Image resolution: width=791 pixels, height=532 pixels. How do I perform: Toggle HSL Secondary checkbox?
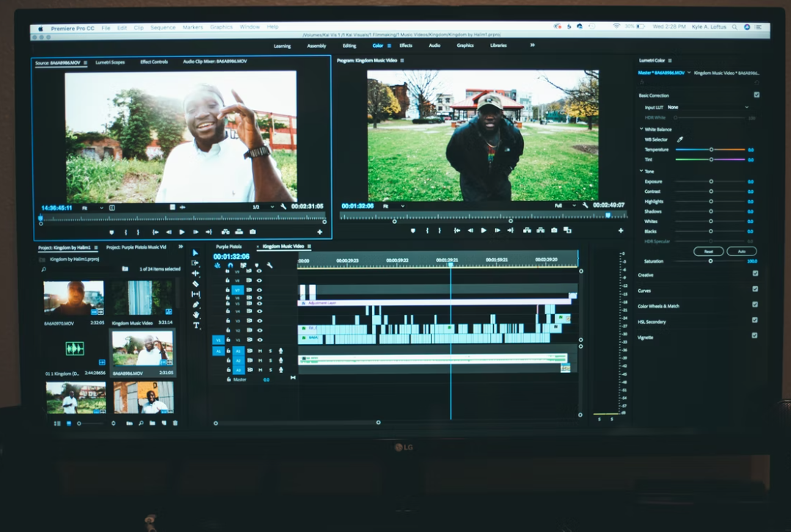pyautogui.click(x=754, y=320)
